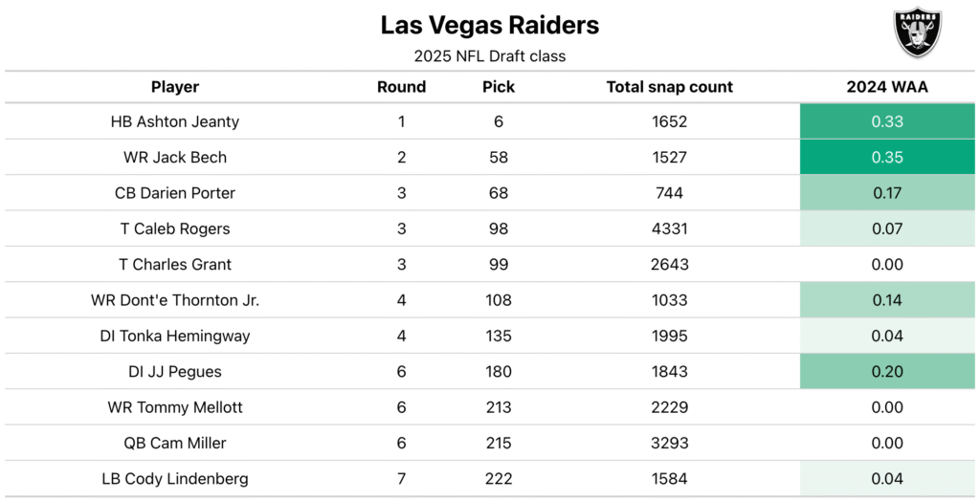The height and width of the screenshot is (501, 980).
Task: Click the QB Cam Miller name
Action: click(175, 443)
